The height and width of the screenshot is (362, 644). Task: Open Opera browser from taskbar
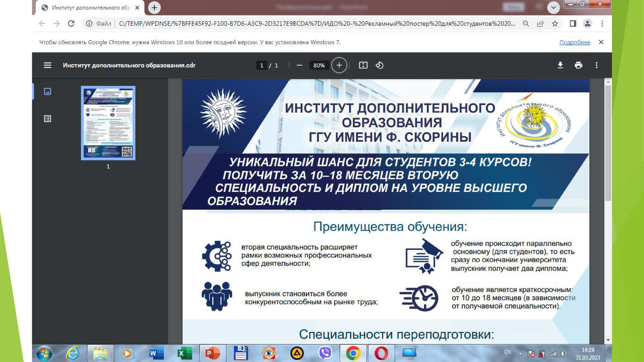click(381, 354)
